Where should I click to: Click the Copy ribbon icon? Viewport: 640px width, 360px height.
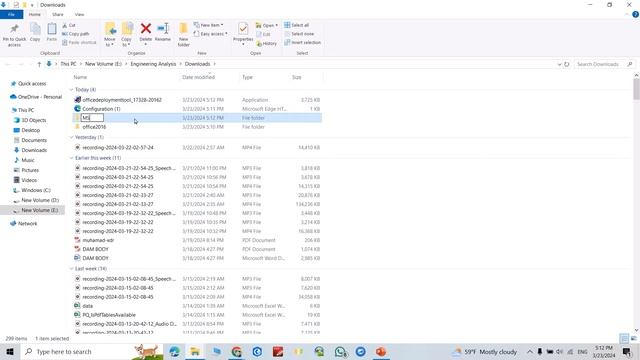click(35, 29)
